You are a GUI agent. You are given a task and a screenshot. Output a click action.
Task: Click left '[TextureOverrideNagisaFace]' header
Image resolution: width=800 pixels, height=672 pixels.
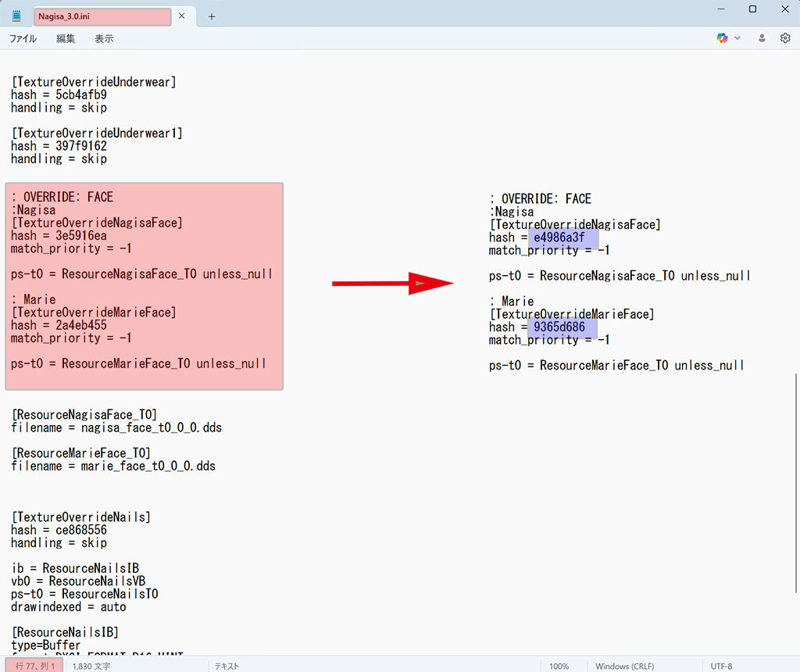point(97,223)
